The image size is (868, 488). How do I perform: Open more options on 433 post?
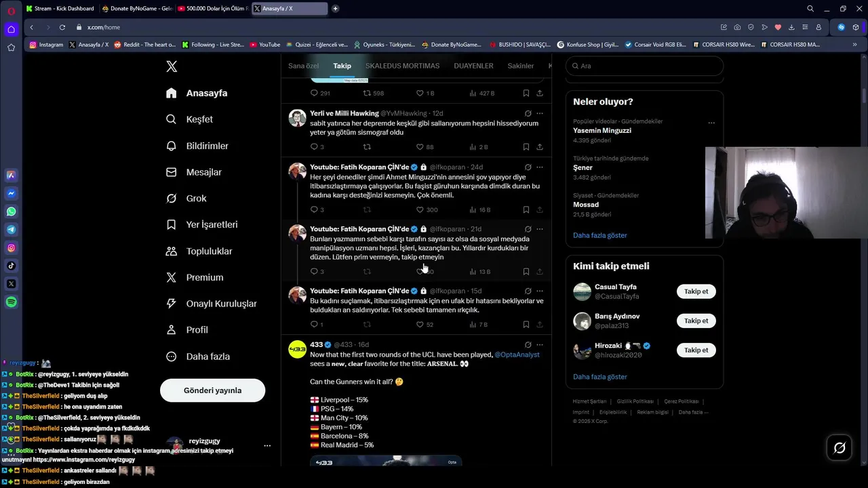540,344
